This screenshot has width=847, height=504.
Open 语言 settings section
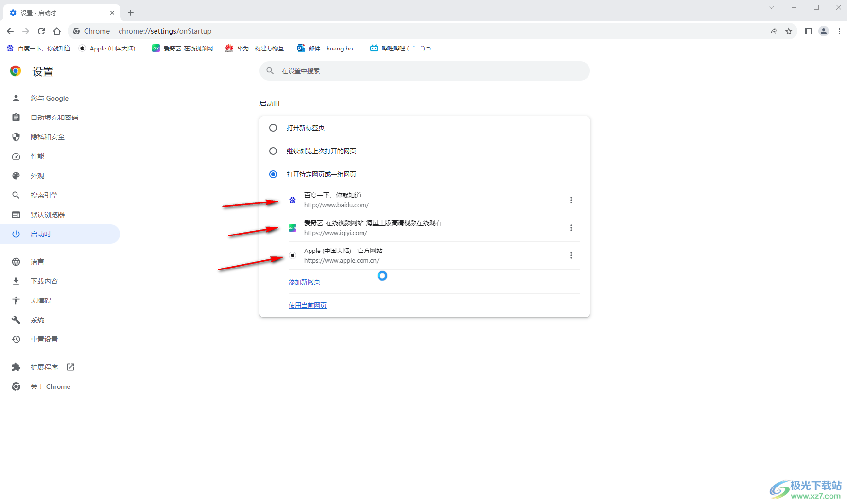tap(37, 262)
